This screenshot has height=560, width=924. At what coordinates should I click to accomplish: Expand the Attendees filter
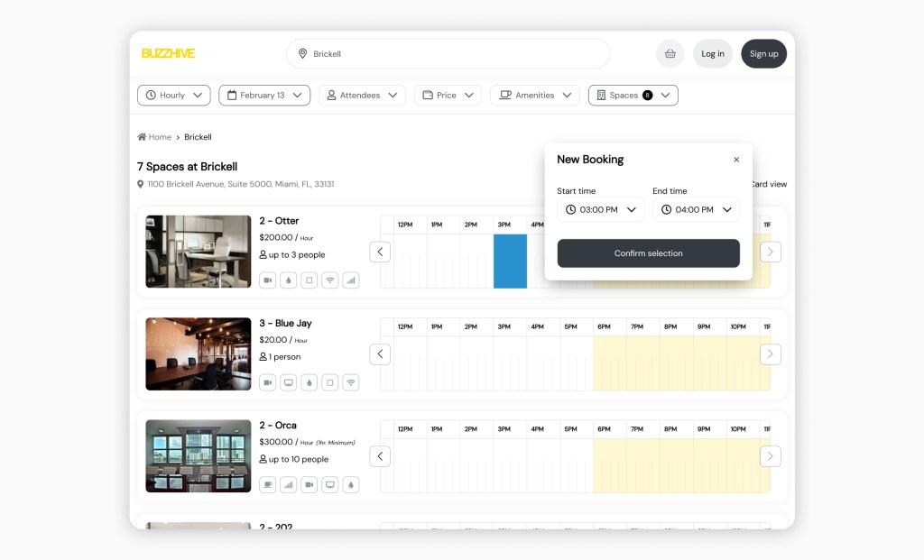363,96
